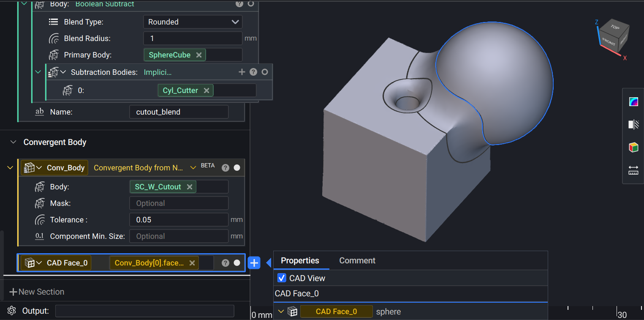Open the Convergent Body from N... overload dropdown

coord(193,168)
